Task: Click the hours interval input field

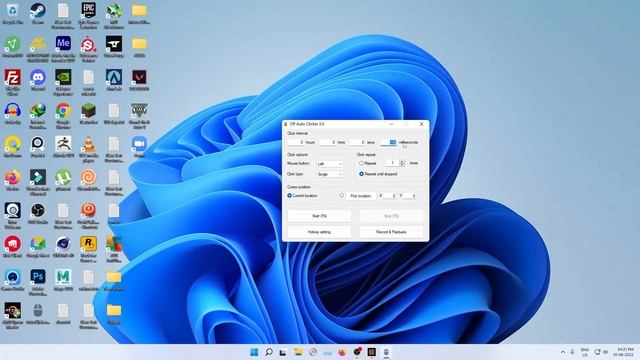Action: point(296,142)
